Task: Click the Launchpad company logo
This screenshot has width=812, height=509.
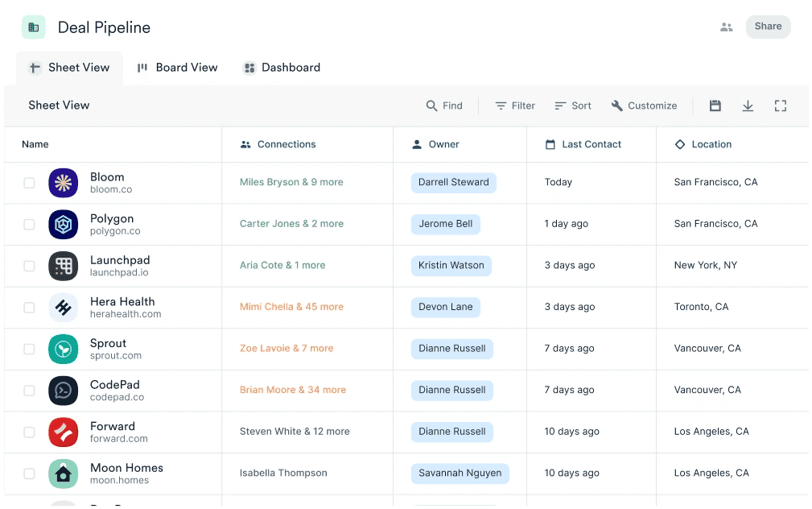Action: pos(64,266)
